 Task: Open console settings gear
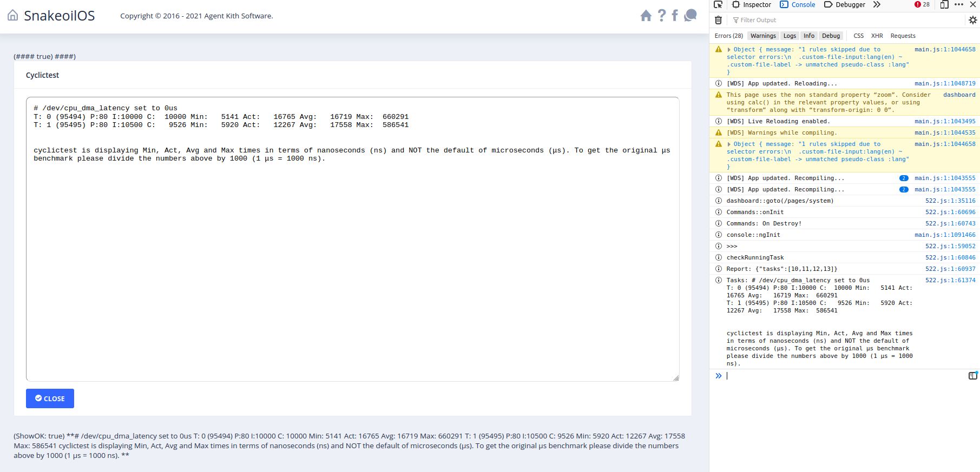pyautogui.click(x=972, y=20)
